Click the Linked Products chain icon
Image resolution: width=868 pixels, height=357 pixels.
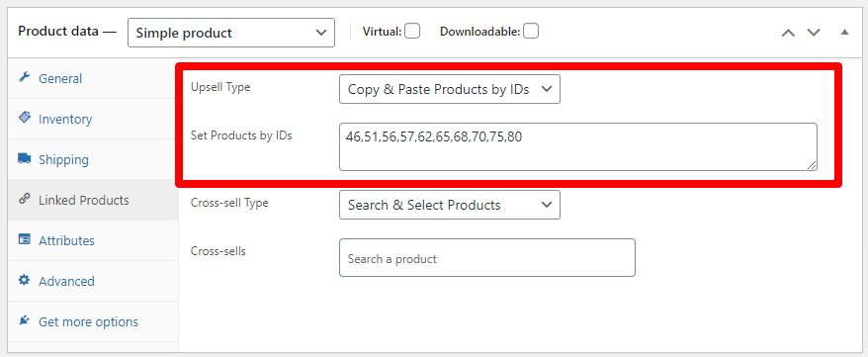click(24, 199)
